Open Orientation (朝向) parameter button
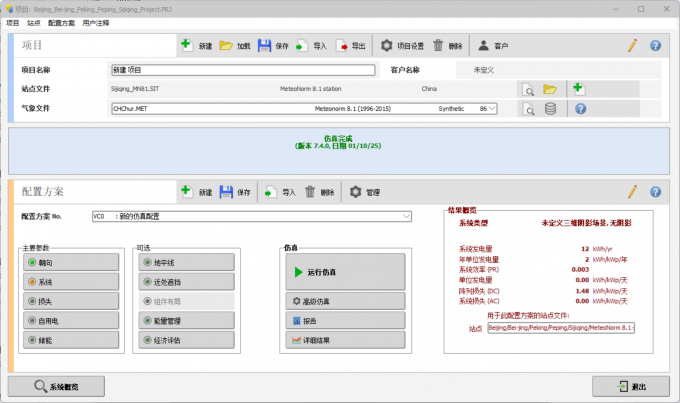This screenshot has width=680, height=403. (x=71, y=262)
